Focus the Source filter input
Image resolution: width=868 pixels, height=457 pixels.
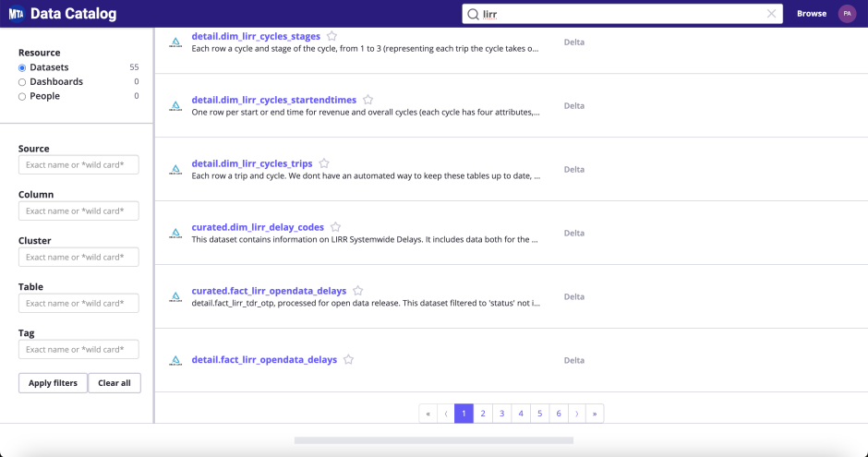(x=78, y=165)
